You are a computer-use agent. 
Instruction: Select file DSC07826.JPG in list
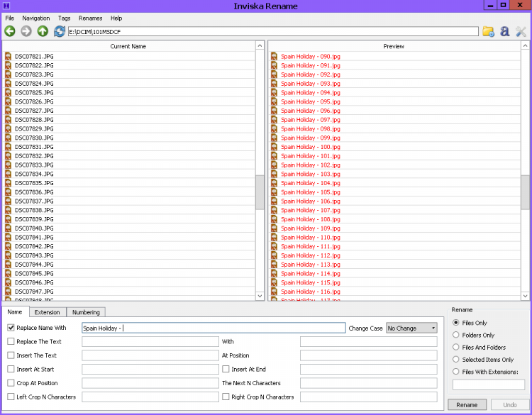129,101
